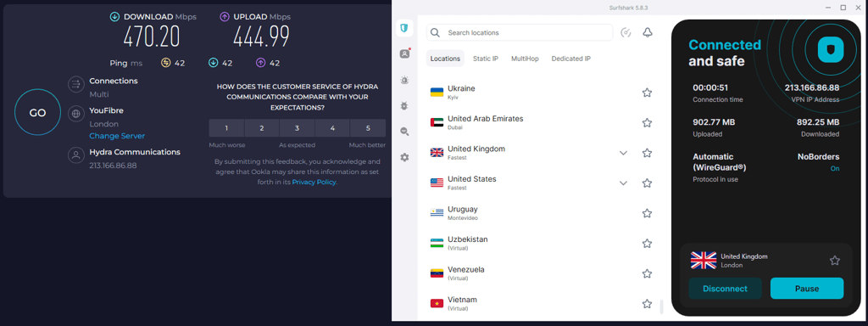Click the download ping icon

click(x=213, y=63)
